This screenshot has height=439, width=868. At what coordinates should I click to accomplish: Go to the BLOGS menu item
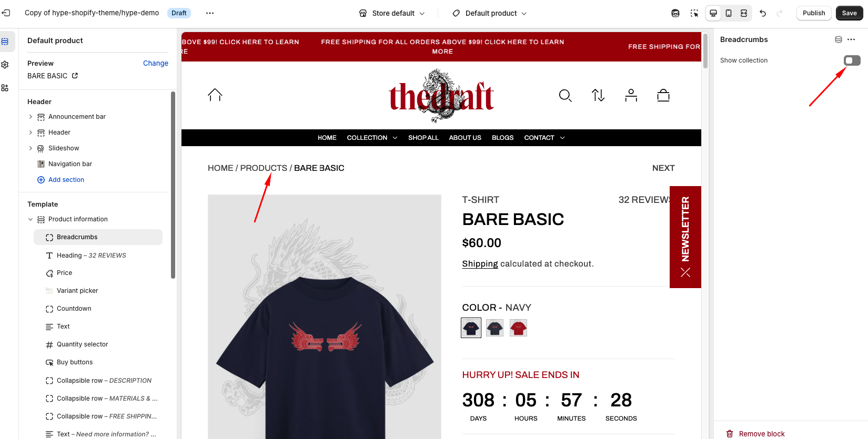pyautogui.click(x=502, y=138)
